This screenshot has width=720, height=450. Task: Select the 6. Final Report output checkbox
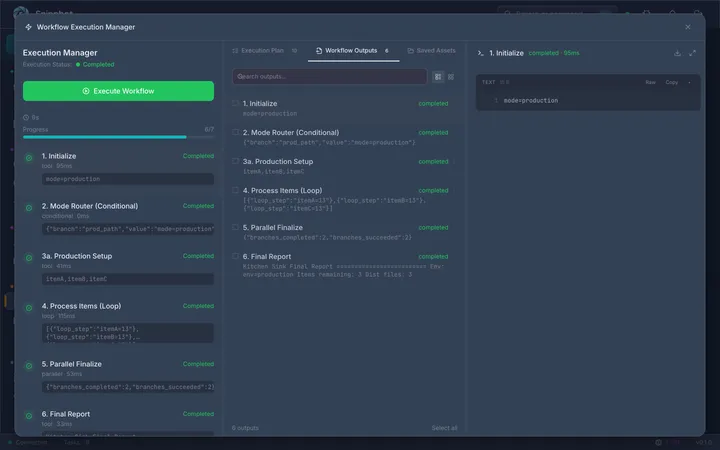click(x=235, y=256)
